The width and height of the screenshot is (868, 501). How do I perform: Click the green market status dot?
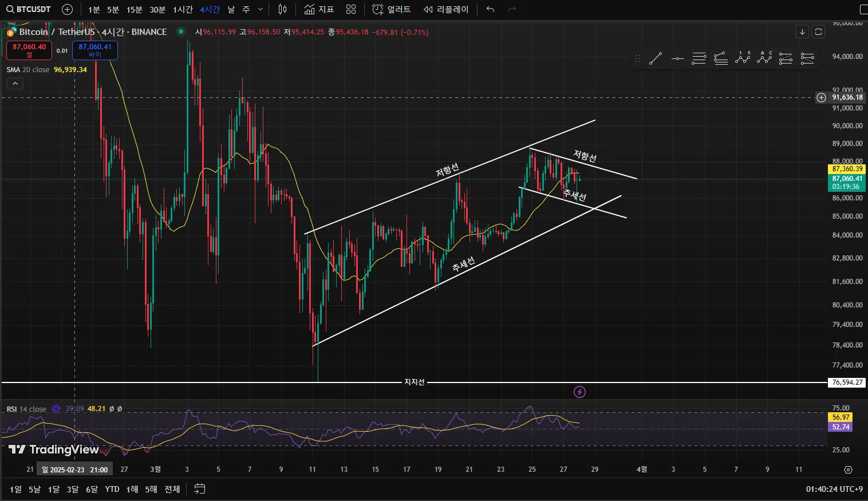point(181,31)
